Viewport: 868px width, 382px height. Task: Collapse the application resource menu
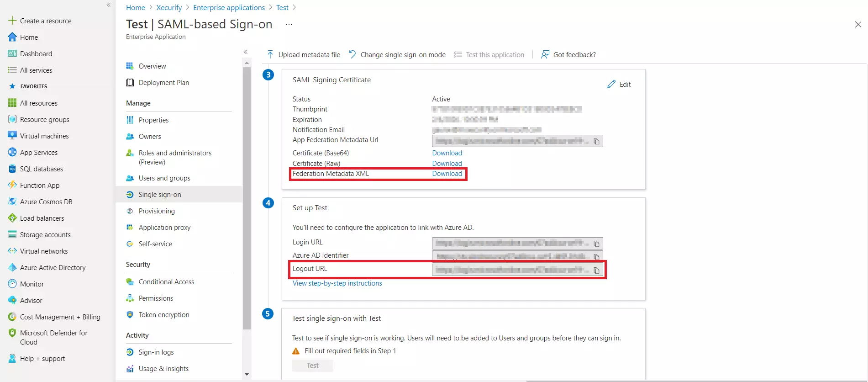tap(245, 52)
